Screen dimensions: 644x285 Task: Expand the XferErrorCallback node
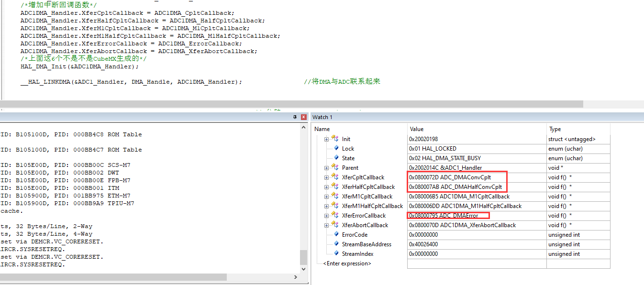click(x=326, y=215)
